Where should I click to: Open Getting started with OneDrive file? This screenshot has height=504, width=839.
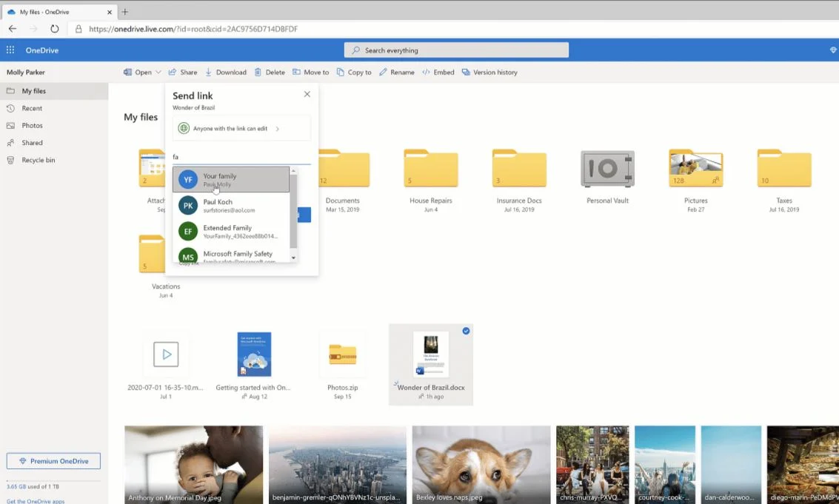tap(254, 355)
